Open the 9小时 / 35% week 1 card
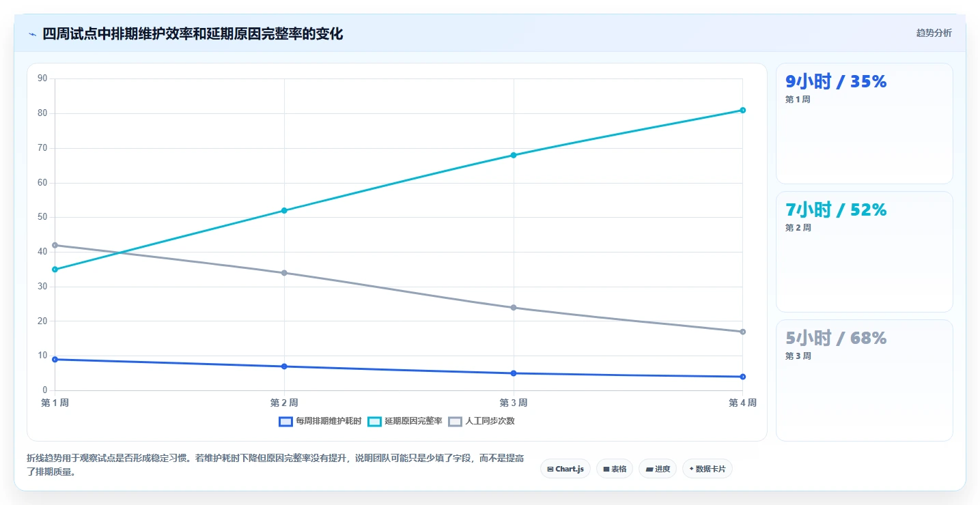This screenshot has height=505, width=980. [x=864, y=124]
